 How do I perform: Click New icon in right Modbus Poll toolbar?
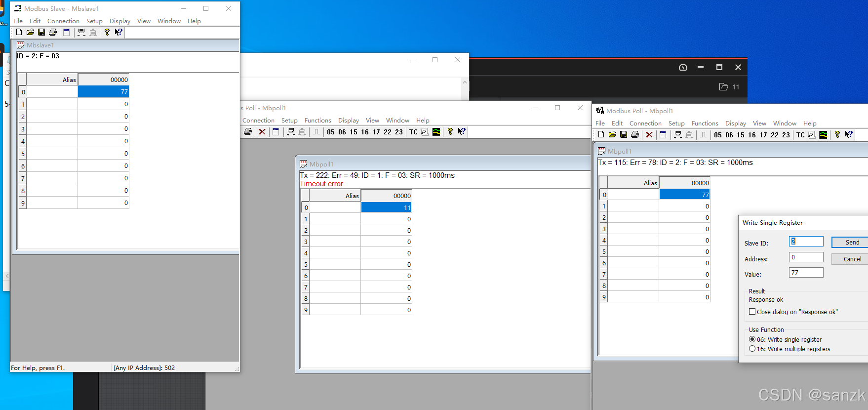point(601,134)
